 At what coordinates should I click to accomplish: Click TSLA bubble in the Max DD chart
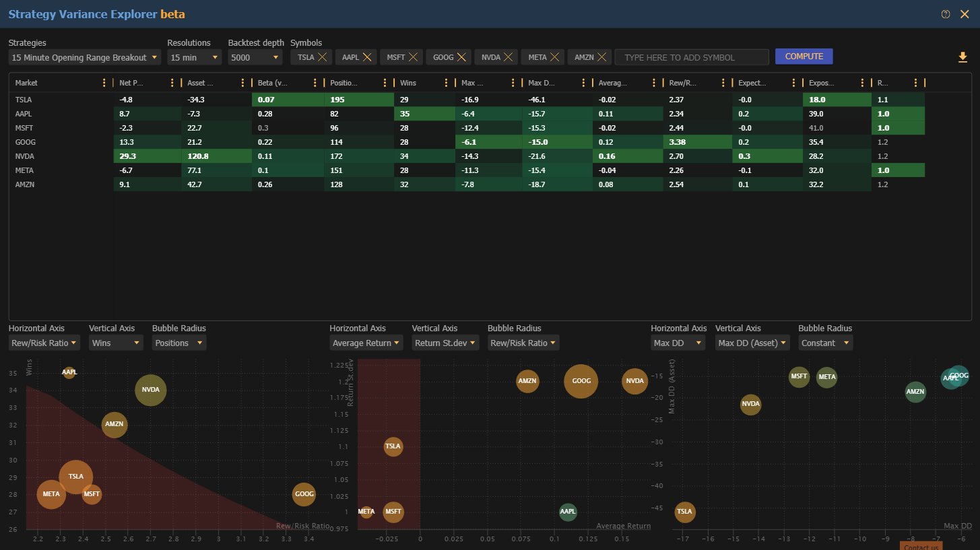coord(684,512)
